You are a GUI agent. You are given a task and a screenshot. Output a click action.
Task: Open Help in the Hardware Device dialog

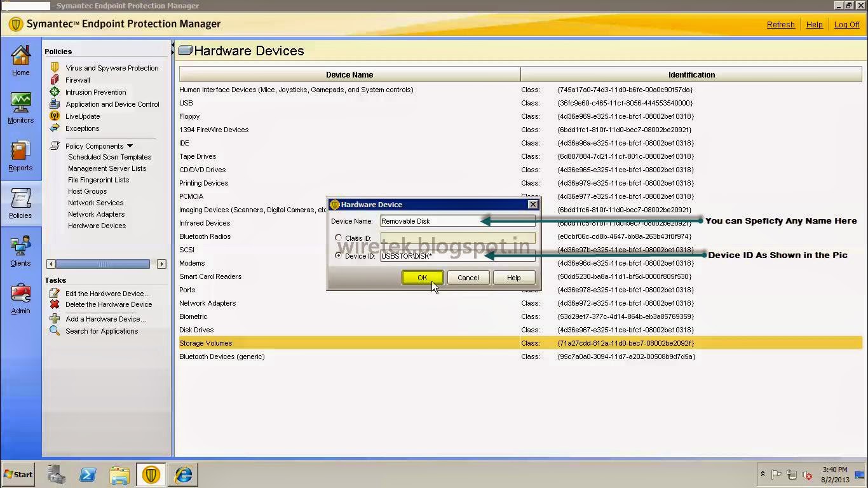[514, 278]
